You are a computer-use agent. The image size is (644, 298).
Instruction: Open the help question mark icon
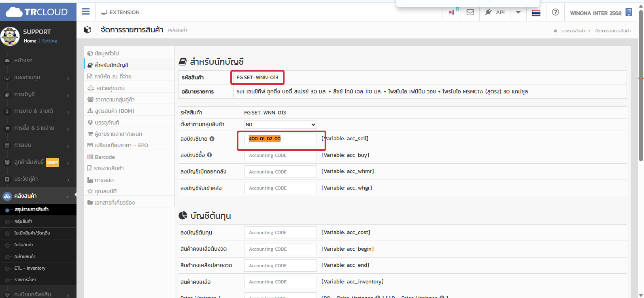[x=555, y=12]
